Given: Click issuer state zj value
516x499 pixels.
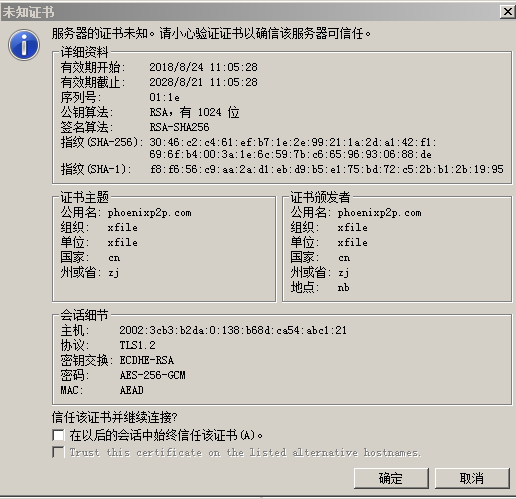Looking at the screenshot, I should pyautogui.click(x=344, y=273).
